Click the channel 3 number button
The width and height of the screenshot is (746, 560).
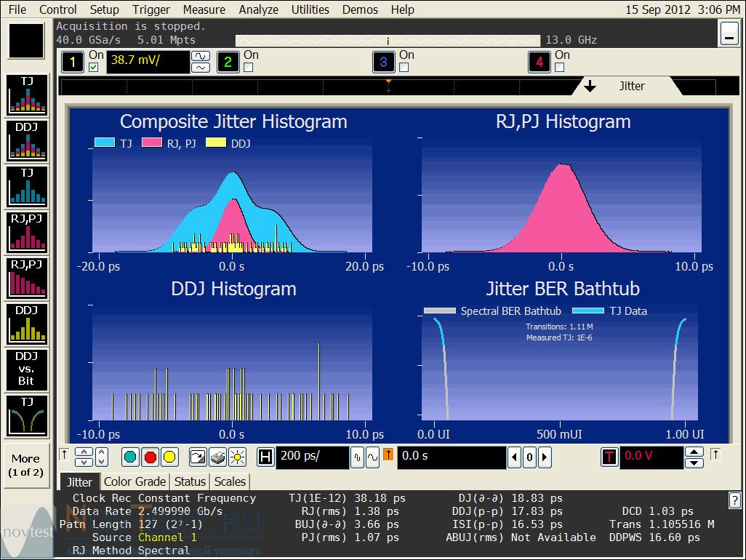383,63
